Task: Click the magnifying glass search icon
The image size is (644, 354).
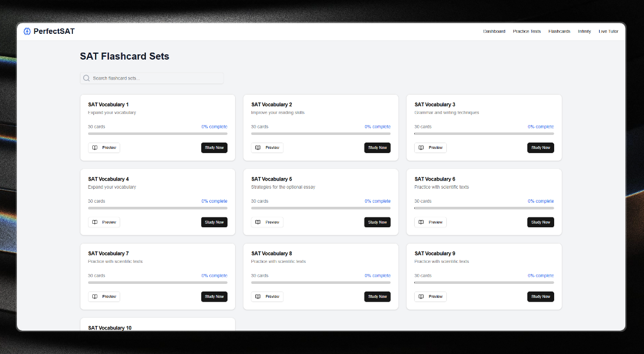Action: coord(86,78)
